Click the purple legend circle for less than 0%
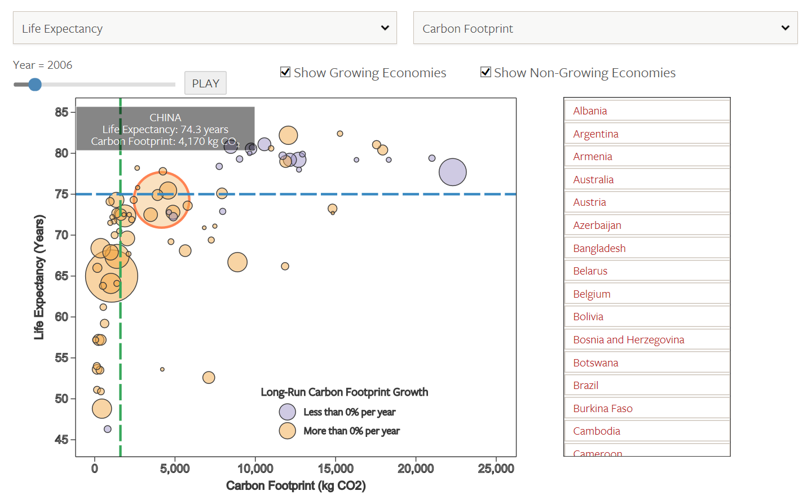812x504 pixels. [288, 412]
